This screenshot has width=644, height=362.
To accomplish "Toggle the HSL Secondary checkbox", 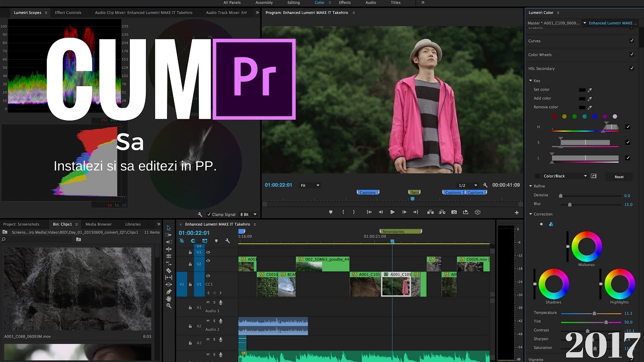I will pyautogui.click(x=632, y=68).
